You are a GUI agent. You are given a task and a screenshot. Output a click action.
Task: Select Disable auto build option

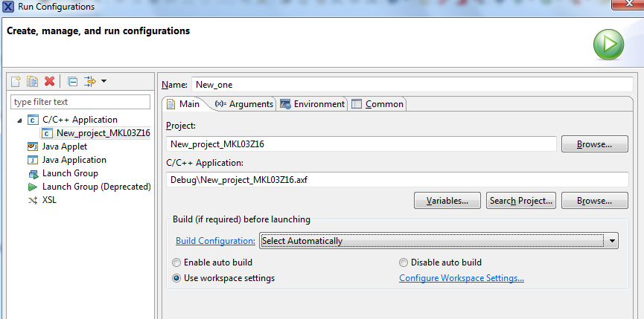[404, 262]
